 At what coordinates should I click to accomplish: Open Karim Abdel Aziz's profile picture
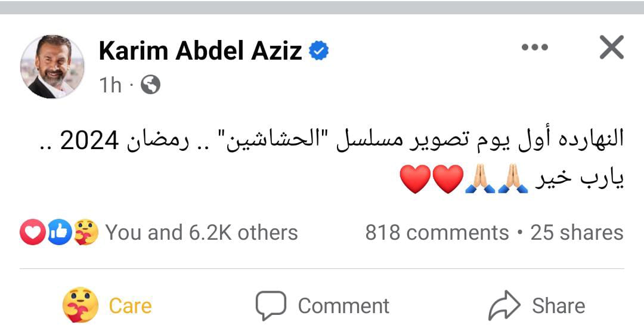point(52,66)
